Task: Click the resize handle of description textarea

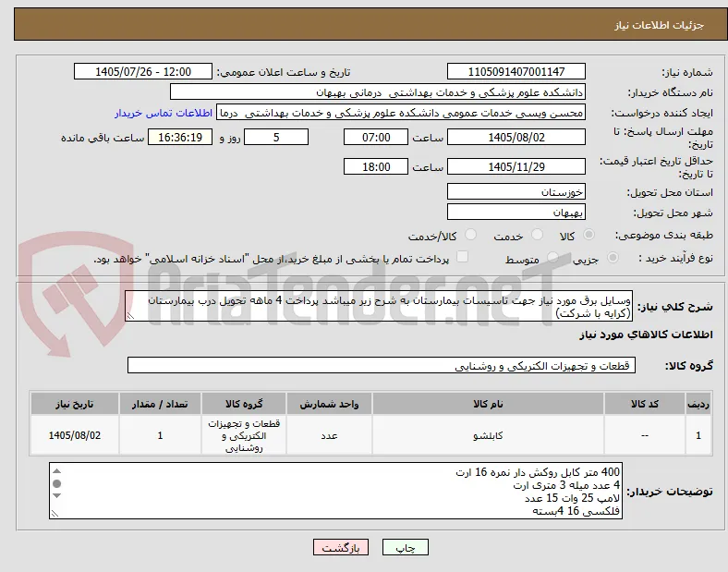Action: coord(130,316)
